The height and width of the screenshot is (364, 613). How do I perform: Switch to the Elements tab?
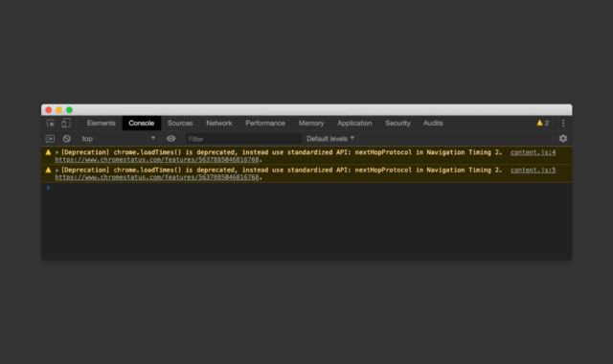[101, 124]
